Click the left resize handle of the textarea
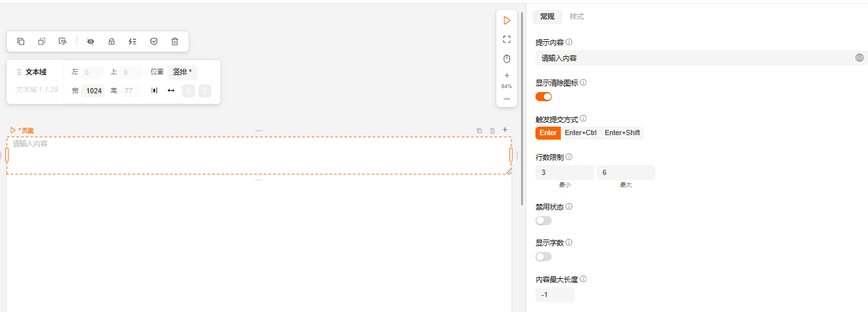Viewport: 868px width, 312px height. click(7, 155)
